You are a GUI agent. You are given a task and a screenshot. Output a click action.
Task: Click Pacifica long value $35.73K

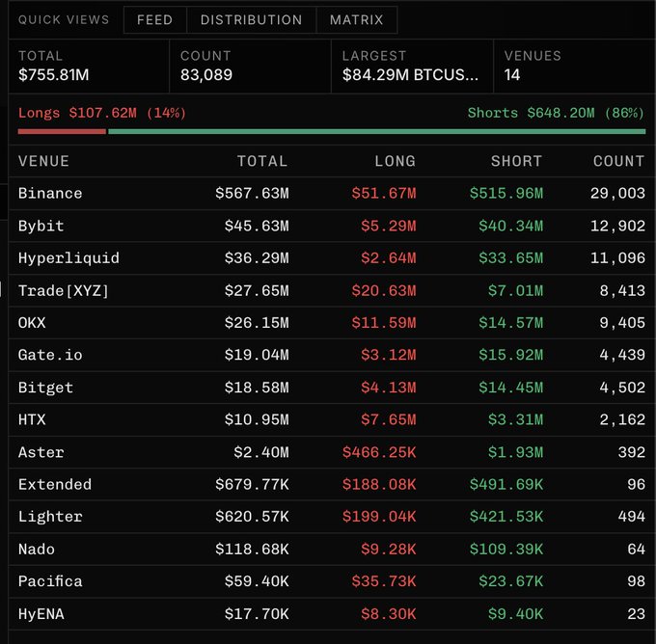pyautogui.click(x=384, y=581)
